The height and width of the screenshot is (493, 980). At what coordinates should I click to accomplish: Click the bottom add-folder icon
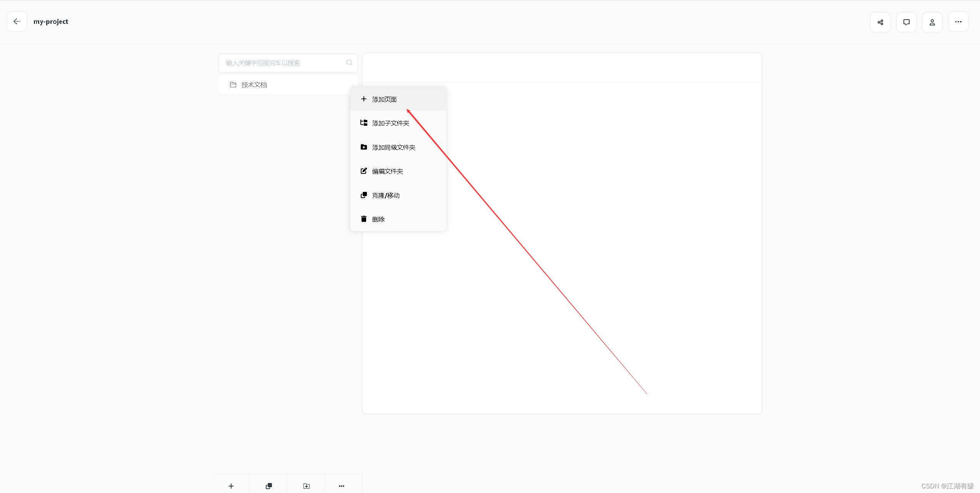click(306, 486)
